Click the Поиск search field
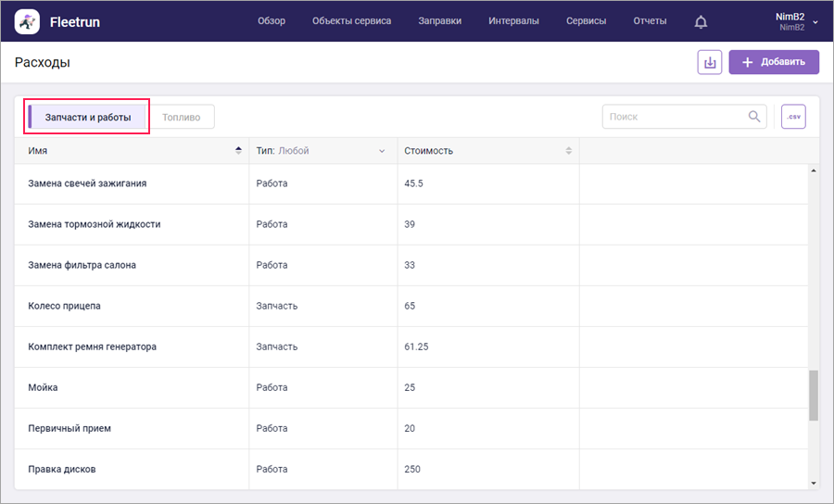834x504 pixels. coord(676,117)
